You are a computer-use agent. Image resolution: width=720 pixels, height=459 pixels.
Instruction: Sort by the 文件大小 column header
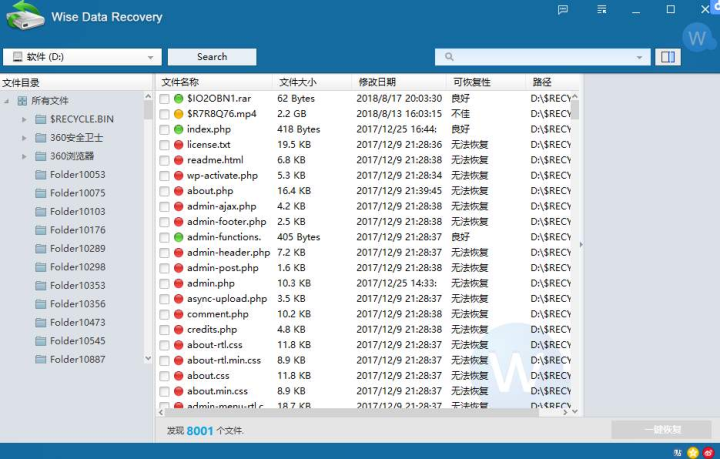[298, 82]
